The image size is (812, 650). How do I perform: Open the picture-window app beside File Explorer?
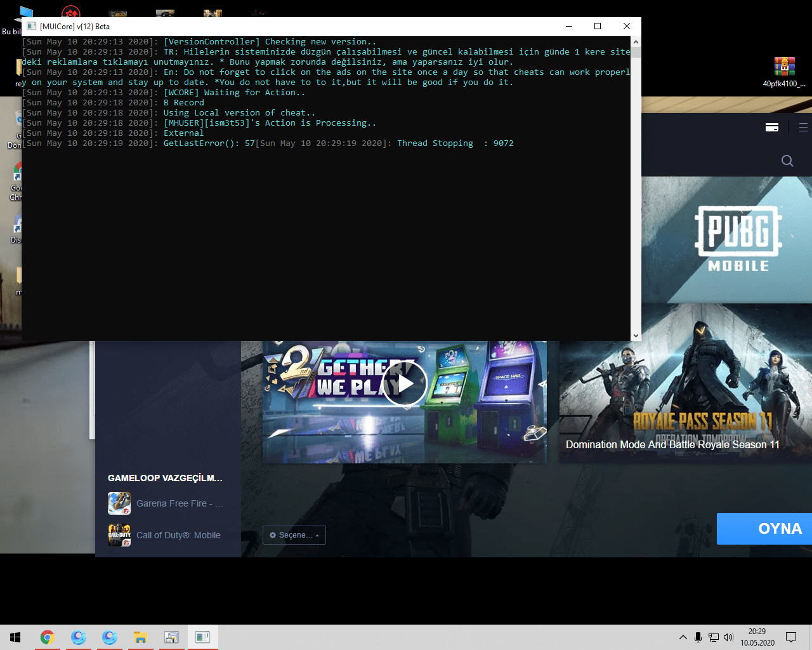(x=171, y=637)
